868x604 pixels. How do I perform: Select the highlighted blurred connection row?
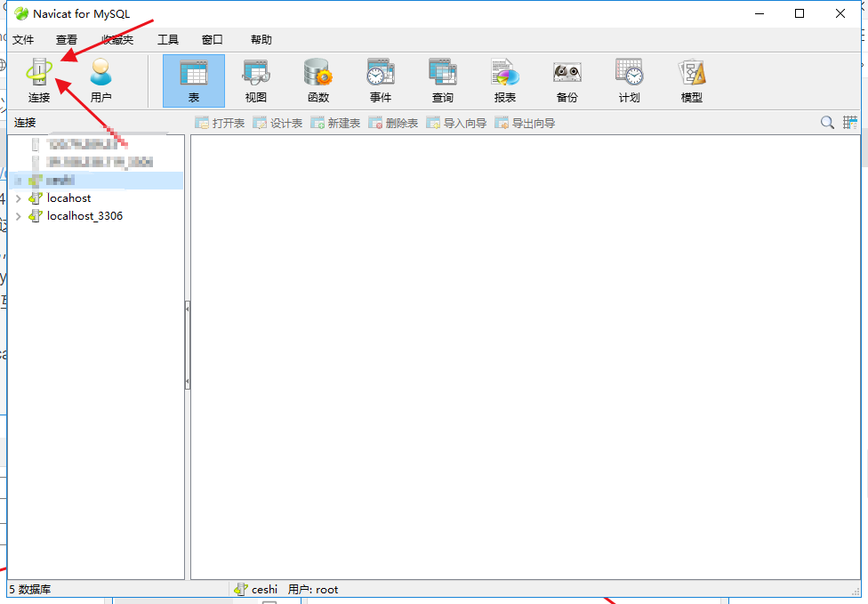coord(96,181)
